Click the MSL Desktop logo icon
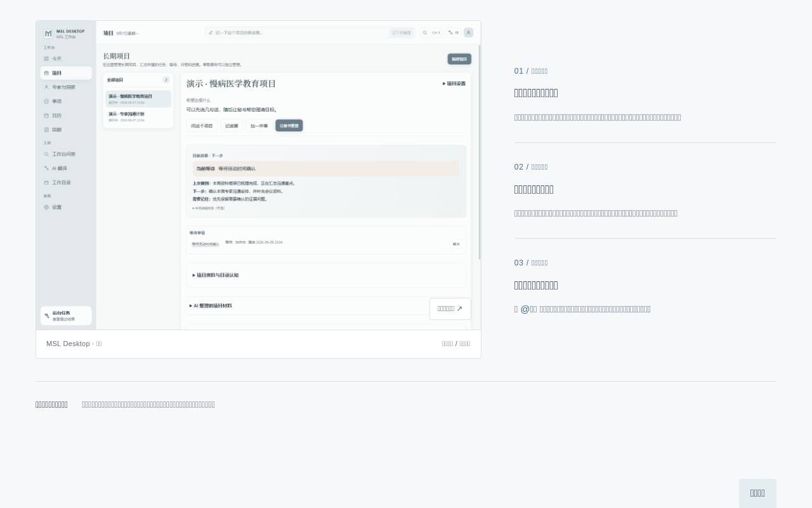The width and height of the screenshot is (812, 508). coord(48,34)
